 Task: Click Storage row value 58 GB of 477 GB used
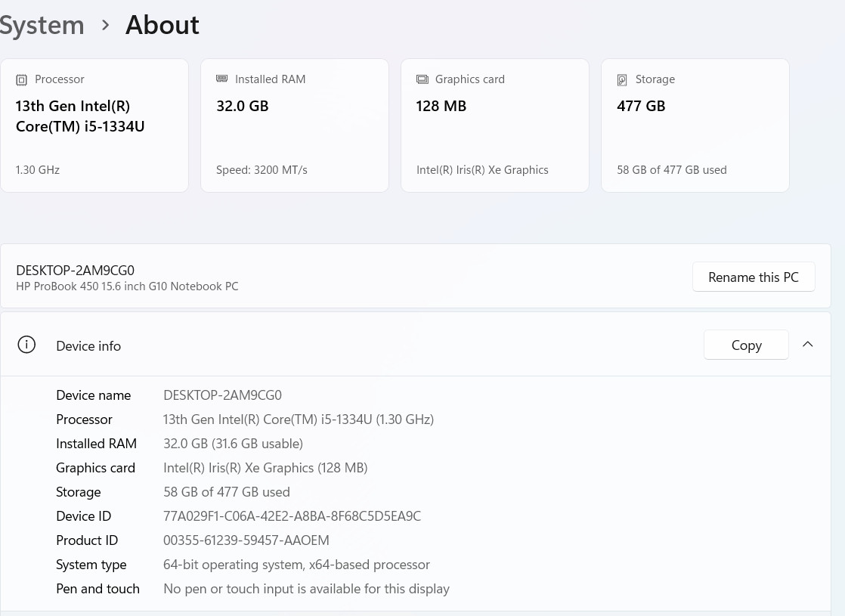pos(227,492)
